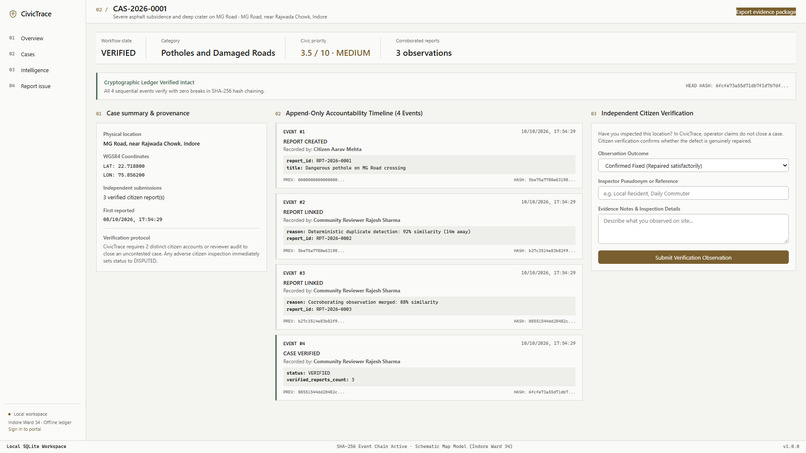This screenshot has width=806, height=453.
Task: Click the LAT: 22.718800 coordinate
Action: click(124, 167)
